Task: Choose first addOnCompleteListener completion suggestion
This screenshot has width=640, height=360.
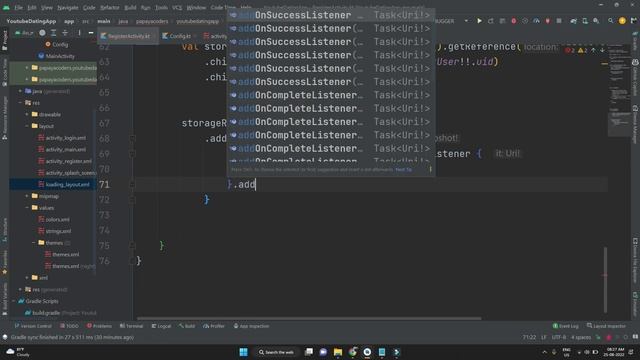Action: click(x=331, y=95)
